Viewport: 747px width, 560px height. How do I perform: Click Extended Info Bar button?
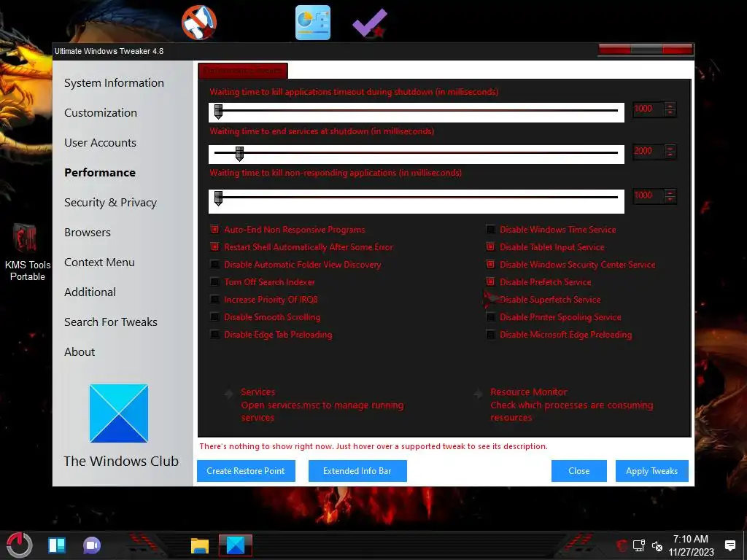point(357,471)
